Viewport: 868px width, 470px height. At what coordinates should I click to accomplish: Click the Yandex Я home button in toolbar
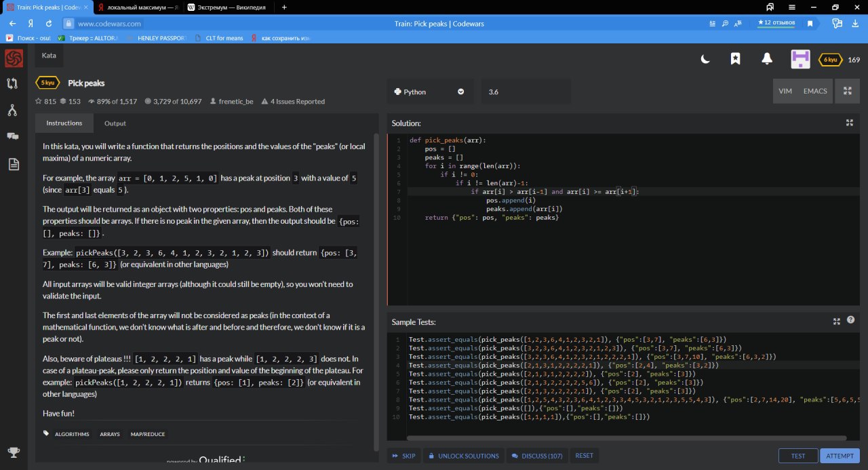tap(31, 23)
